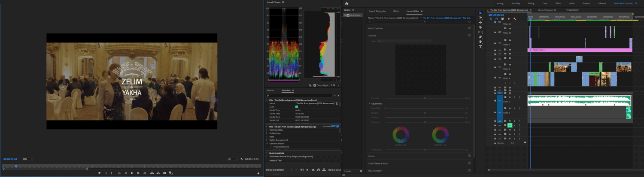Export frame with the camera icon
Screen dimensions: 644x177
click(x=164, y=173)
